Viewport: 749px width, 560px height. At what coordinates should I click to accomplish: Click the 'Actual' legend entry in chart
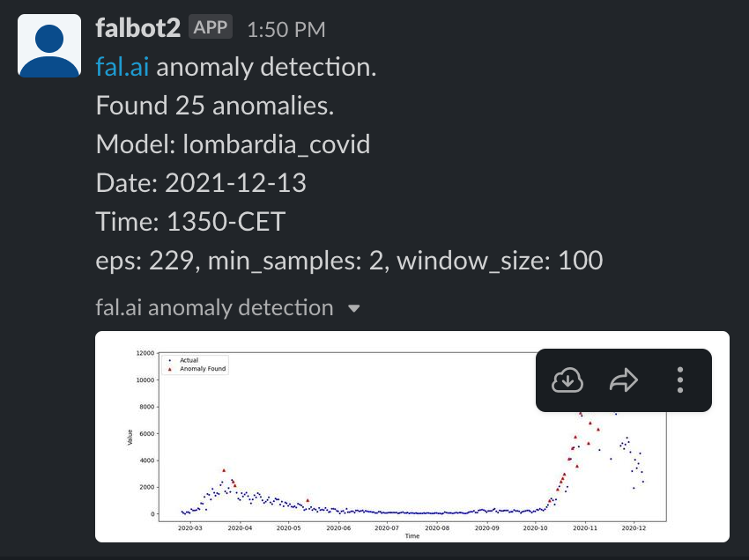(183, 360)
